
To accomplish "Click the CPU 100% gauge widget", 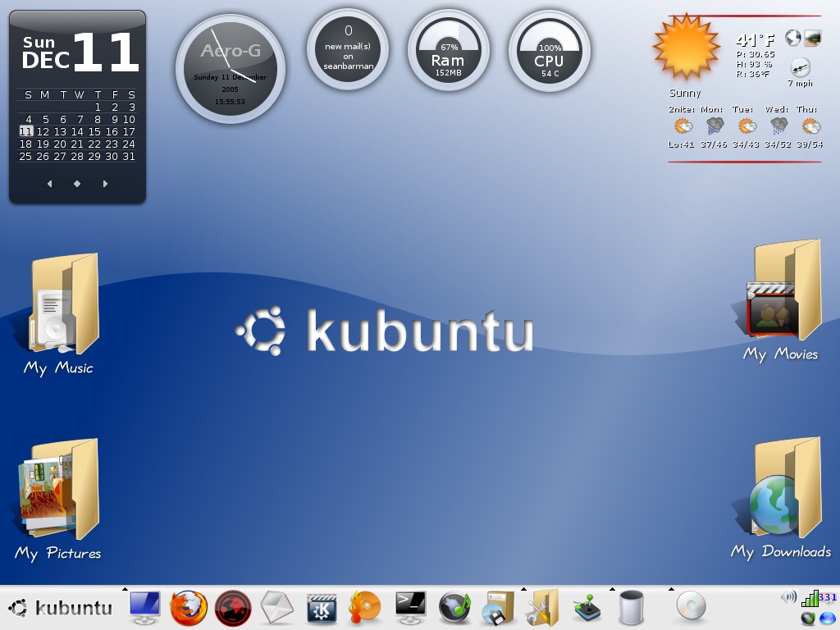I will pos(549,51).
